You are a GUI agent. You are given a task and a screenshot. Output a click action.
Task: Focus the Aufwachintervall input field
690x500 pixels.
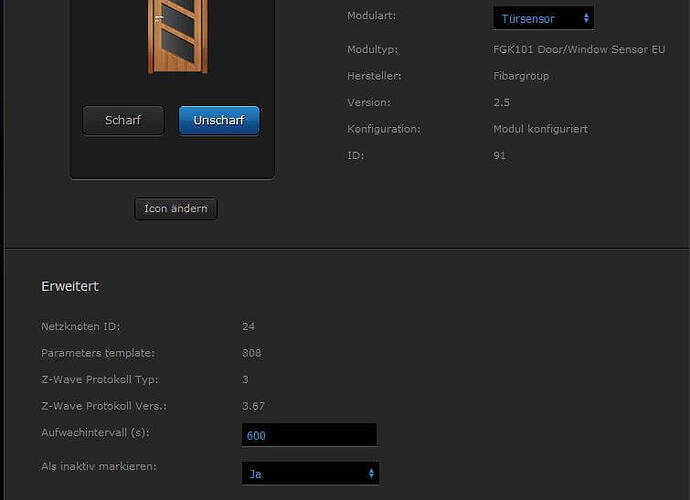309,435
